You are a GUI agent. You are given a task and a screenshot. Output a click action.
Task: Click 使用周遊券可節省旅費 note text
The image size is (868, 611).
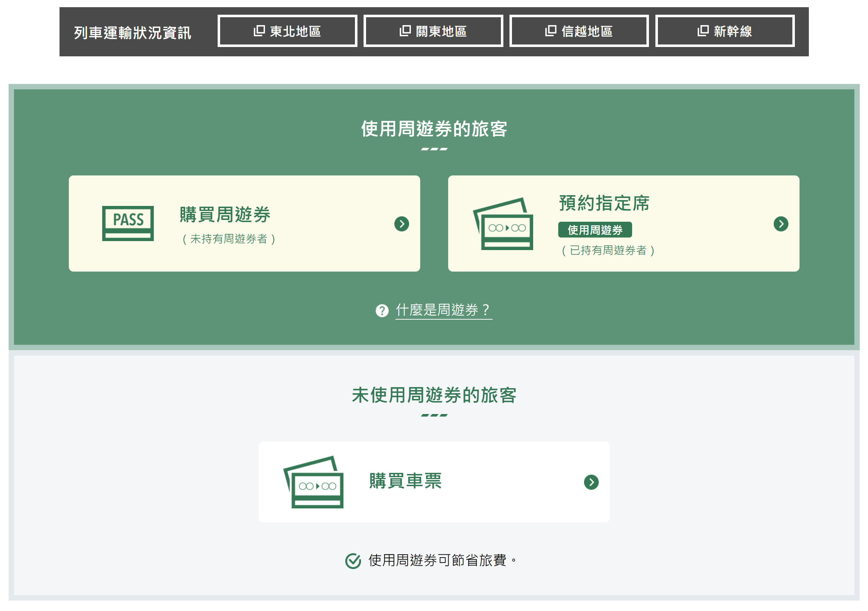[x=442, y=560]
